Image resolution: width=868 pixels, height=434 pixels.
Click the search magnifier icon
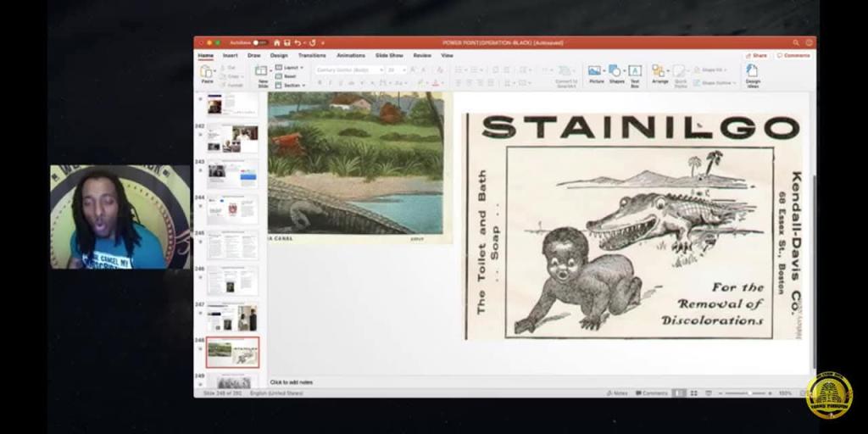coord(796,42)
